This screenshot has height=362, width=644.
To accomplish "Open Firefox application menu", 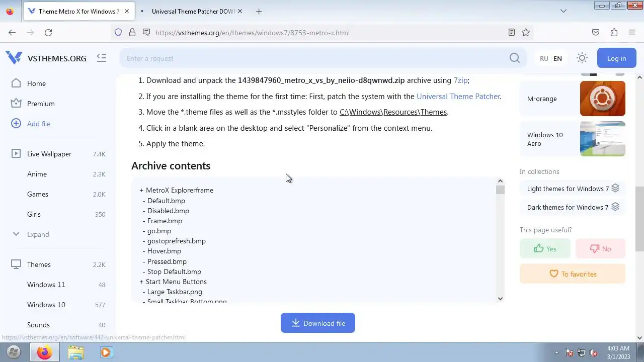I will 632,33.
